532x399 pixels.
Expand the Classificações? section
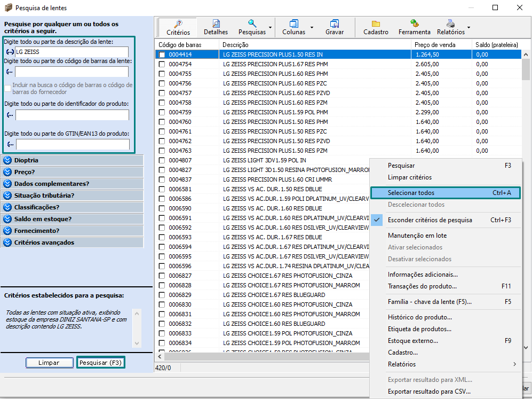[72, 207]
